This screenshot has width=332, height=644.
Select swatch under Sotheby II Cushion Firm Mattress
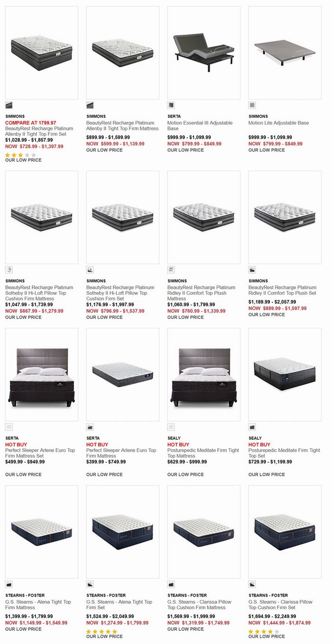point(9,270)
